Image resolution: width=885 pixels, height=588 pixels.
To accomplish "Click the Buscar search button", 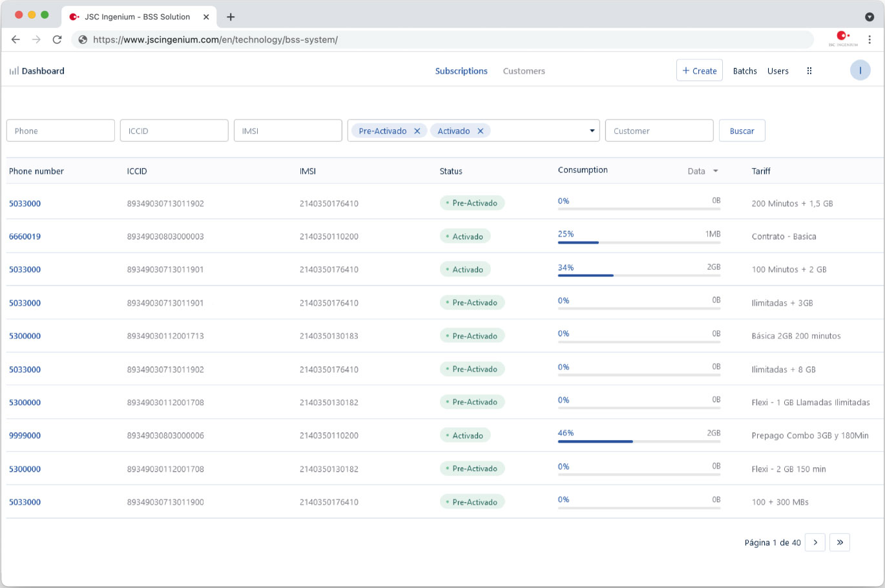I will [742, 131].
